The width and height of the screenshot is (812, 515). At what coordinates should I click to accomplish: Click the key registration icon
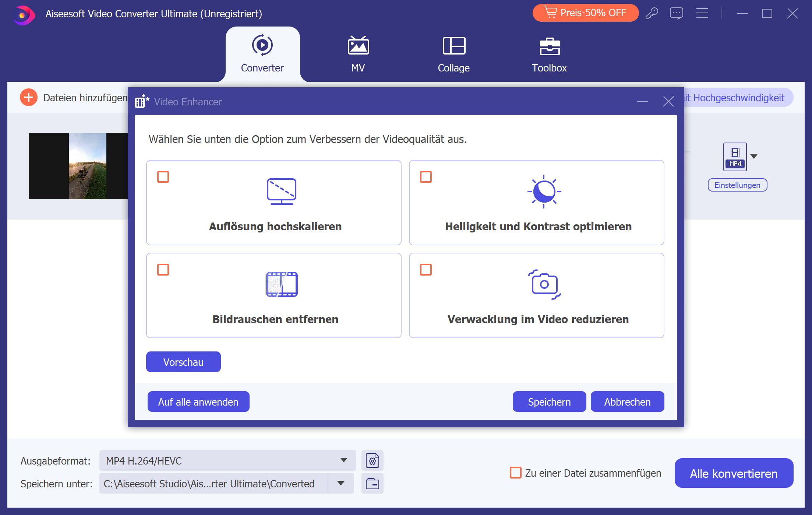point(652,13)
